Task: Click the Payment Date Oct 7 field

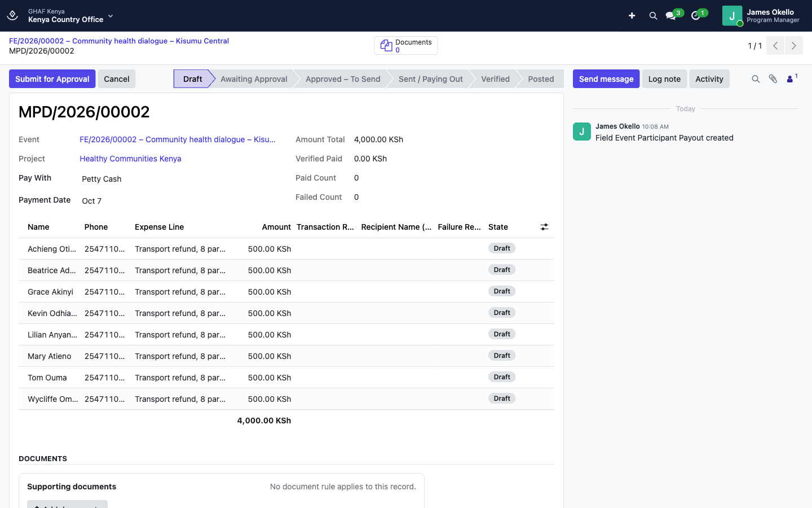Action: pyautogui.click(x=178, y=201)
